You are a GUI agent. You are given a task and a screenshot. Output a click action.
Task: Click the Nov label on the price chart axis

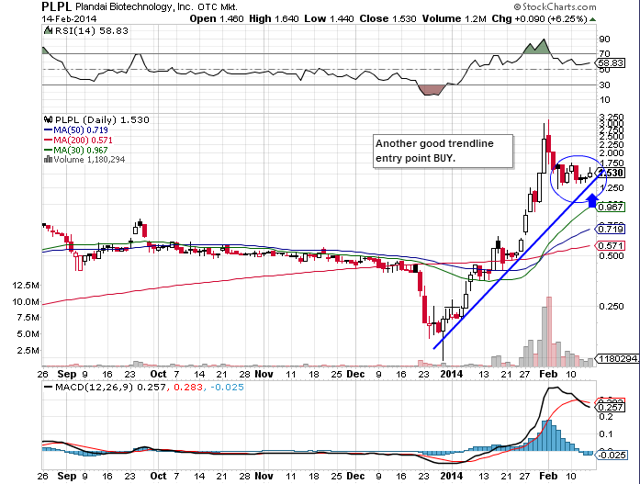click(x=264, y=374)
